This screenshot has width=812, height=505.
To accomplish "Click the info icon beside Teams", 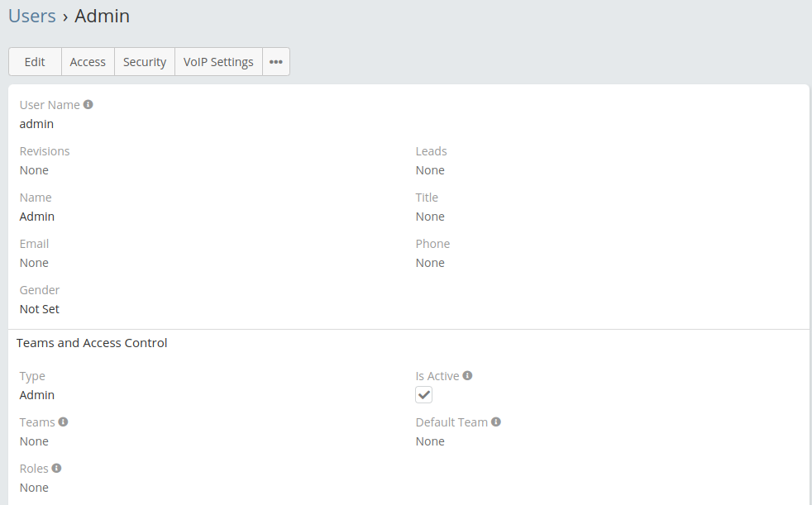I will tap(63, 422).
